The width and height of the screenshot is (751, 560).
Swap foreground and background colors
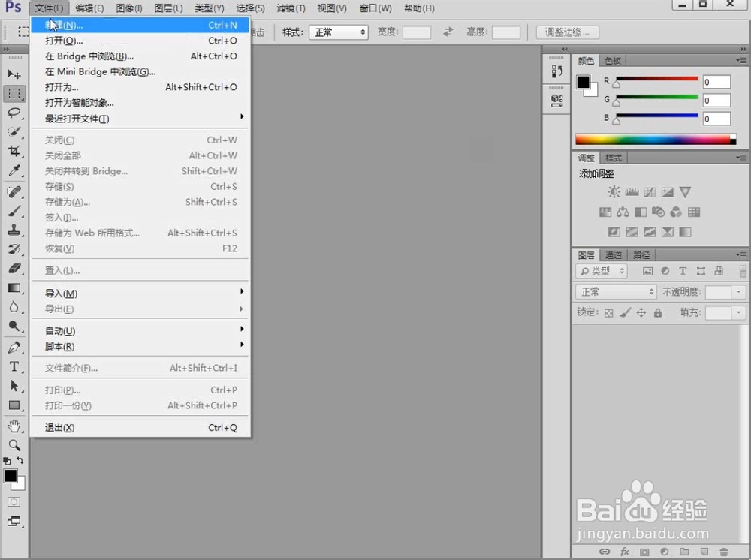click(x=20, y=460)
